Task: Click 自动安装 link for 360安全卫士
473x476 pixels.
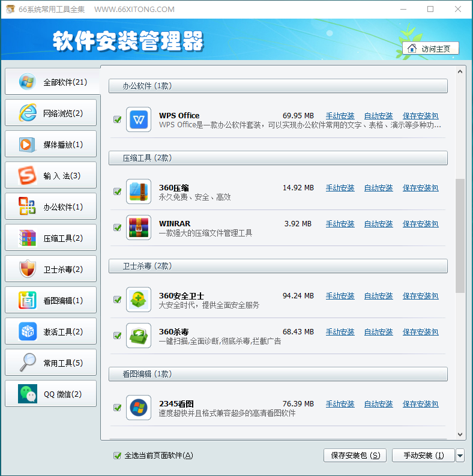Action: click(378, 296)
